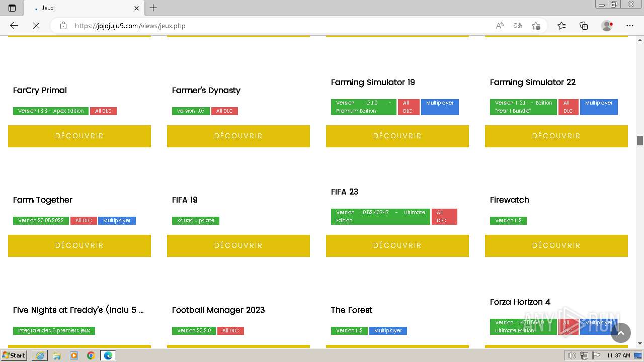Click the Version 23.2.0 tag on Football Manager
Screen dimensions: 644x362
[x=194, y=331]
